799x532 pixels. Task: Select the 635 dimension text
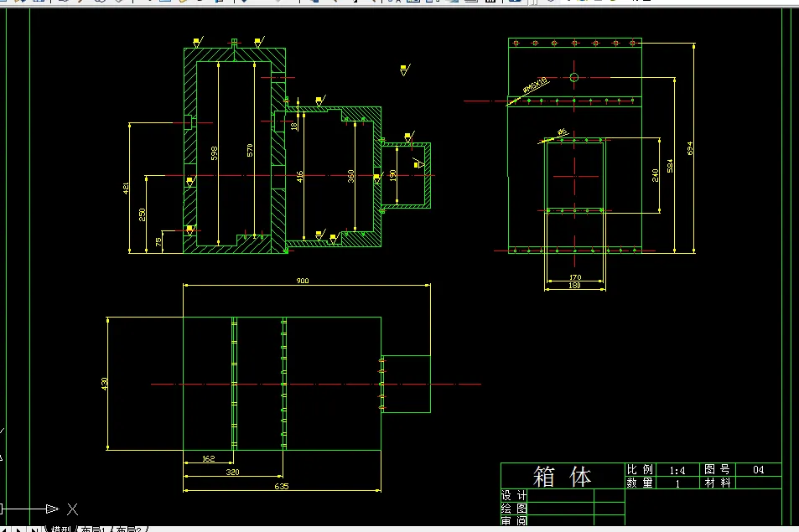tap(281, 486)
